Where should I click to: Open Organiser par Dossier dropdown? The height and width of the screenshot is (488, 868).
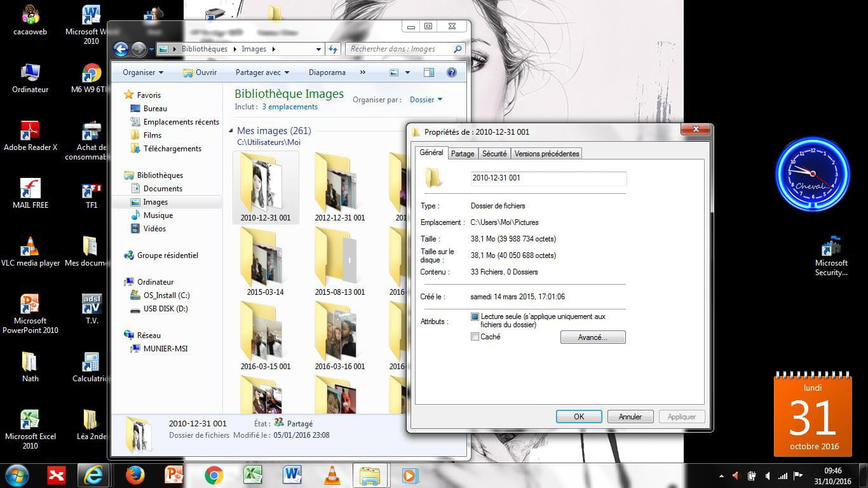pos(426,100)
